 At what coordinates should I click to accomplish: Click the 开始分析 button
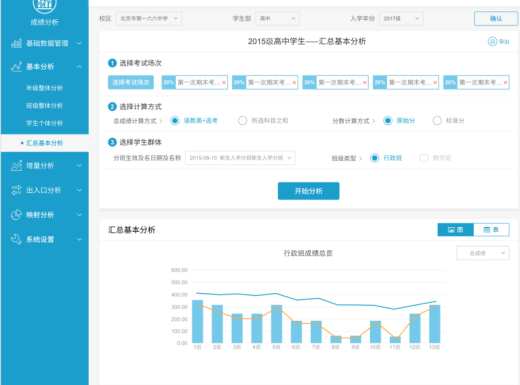point(309,191)
